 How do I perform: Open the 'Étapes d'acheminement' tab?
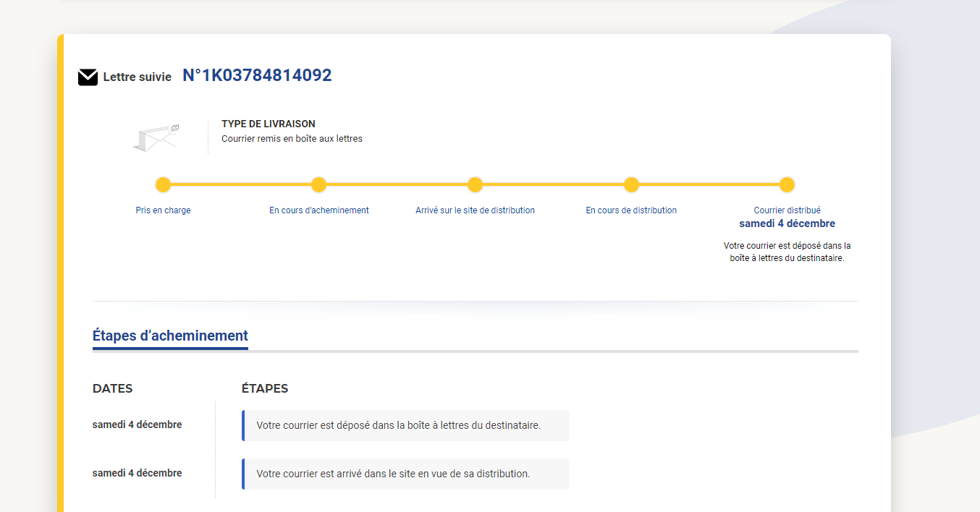[x=170, y=336]
